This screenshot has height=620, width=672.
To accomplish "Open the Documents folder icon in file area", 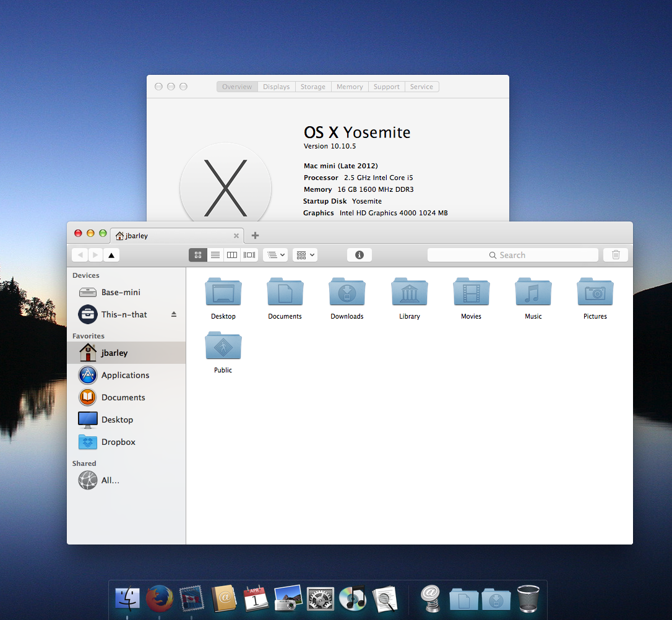I will tap(285, 292).
